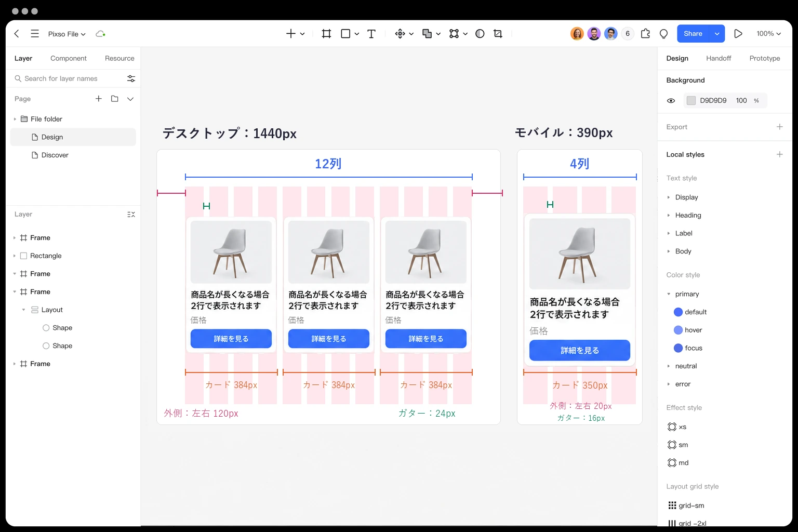Viewport: 798px width, 532px height.
Task: Collapse all layers icon in Layer header
Action: pos(131,215)
